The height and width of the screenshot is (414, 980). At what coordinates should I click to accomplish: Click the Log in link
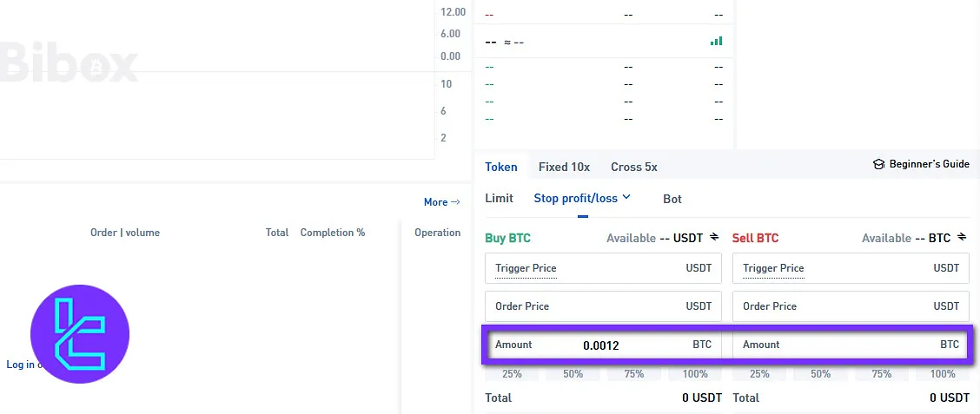tap(20, 364)
